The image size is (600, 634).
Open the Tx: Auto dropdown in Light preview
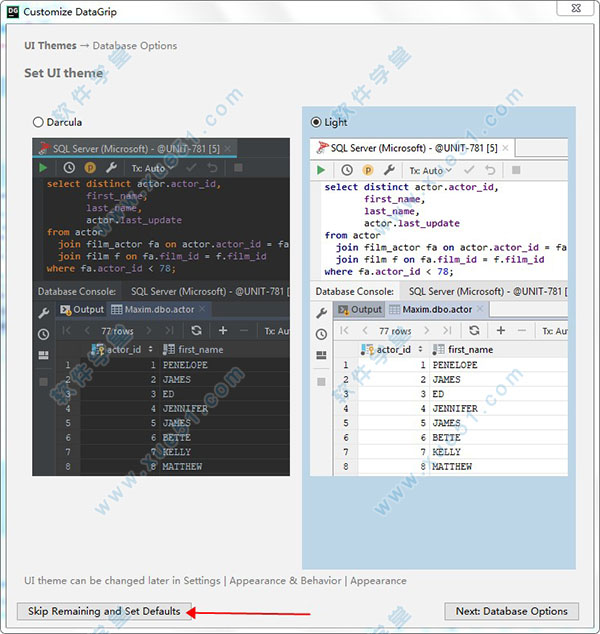pos(429,170)
